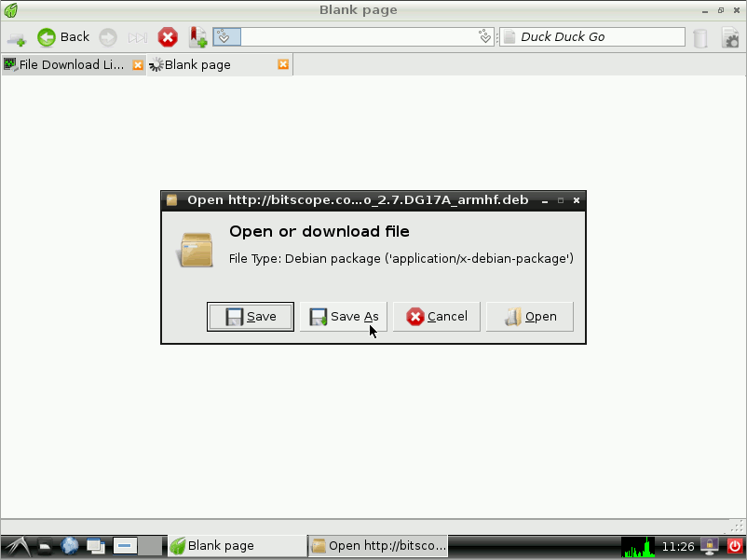Image resolution: width=747 pixels, height=560 pixels.
Task: Close the Blank page tab
Action: point(283,65)
